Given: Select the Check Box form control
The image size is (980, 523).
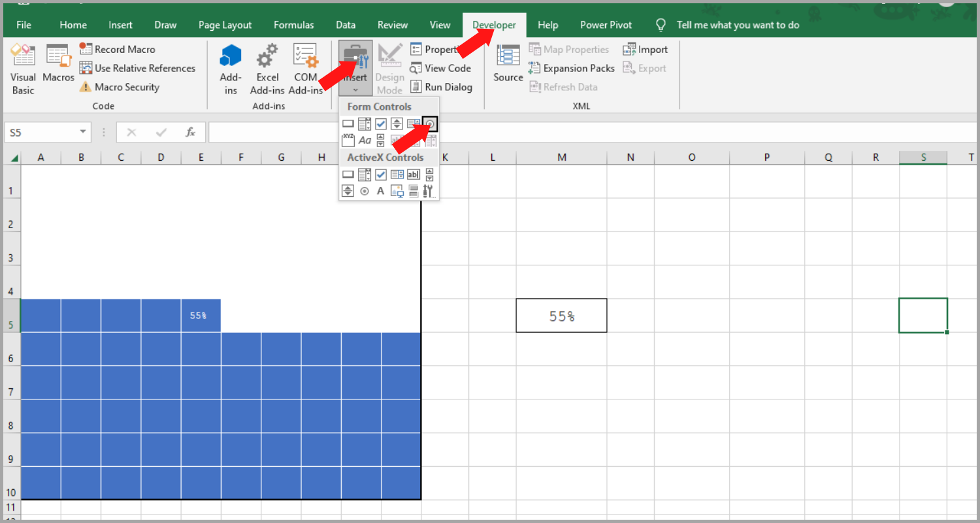Looking at the screenshot, I should tap(380, 124).
